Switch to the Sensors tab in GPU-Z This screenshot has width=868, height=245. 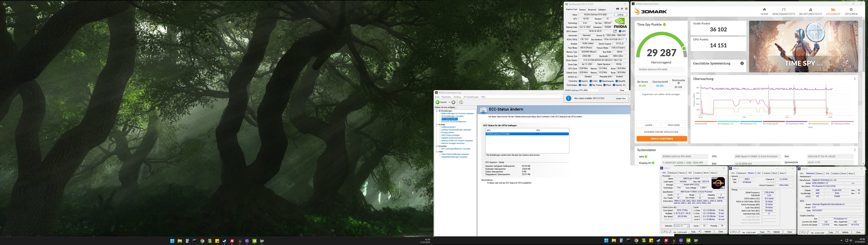coord(583,10)
